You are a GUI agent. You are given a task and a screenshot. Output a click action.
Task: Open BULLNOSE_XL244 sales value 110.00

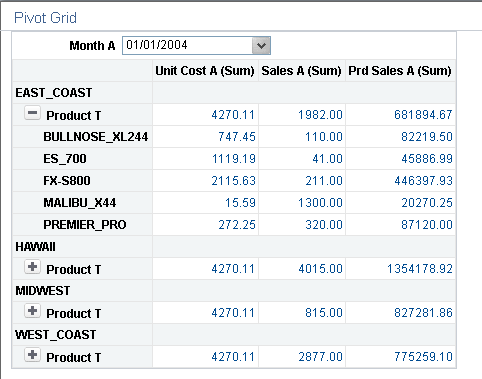324,137
